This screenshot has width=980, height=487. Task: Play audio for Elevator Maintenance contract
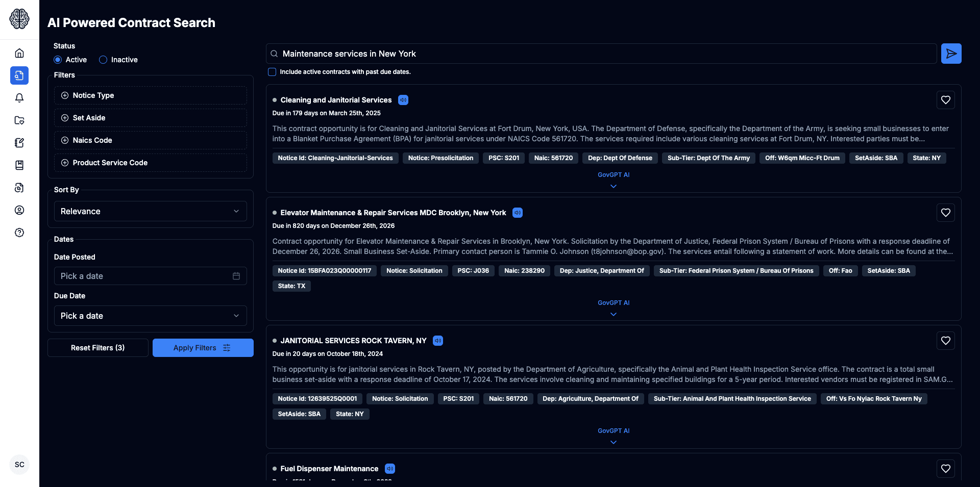[518, 213]
